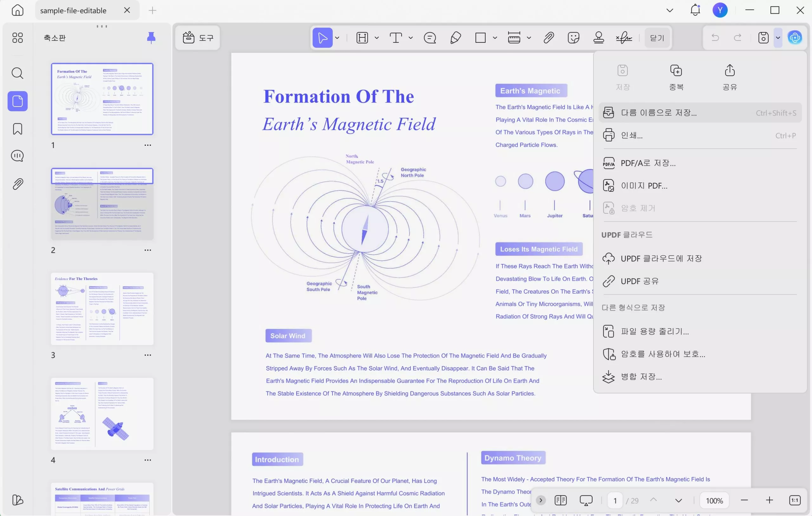The height and width of the screenshot is (516, 812).
Task: Open notifications bell
Action: [x=695, y=10]
